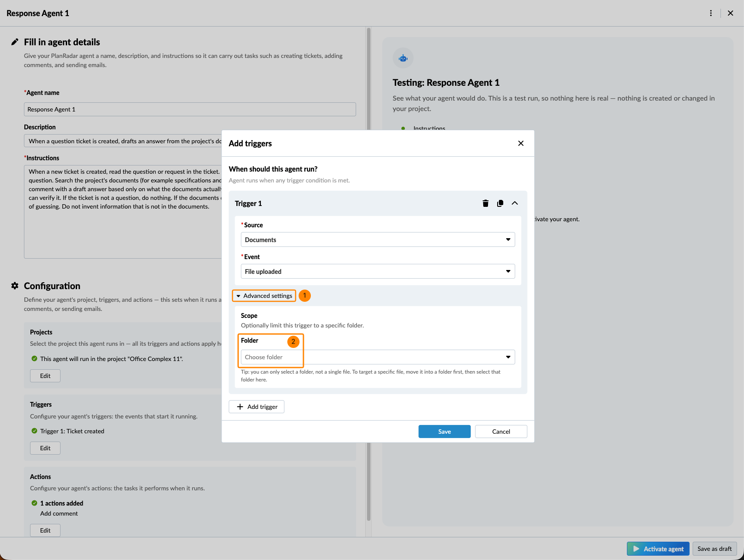Edit the Actions configuration
This screenshot has height=560, width=744.
click(45, 530)
